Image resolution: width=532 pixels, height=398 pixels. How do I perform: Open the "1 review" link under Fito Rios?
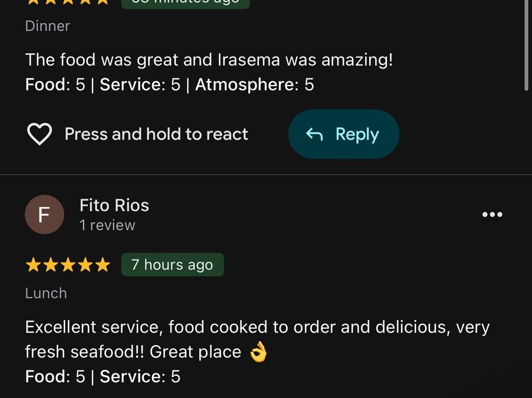[x=107, y=225]
